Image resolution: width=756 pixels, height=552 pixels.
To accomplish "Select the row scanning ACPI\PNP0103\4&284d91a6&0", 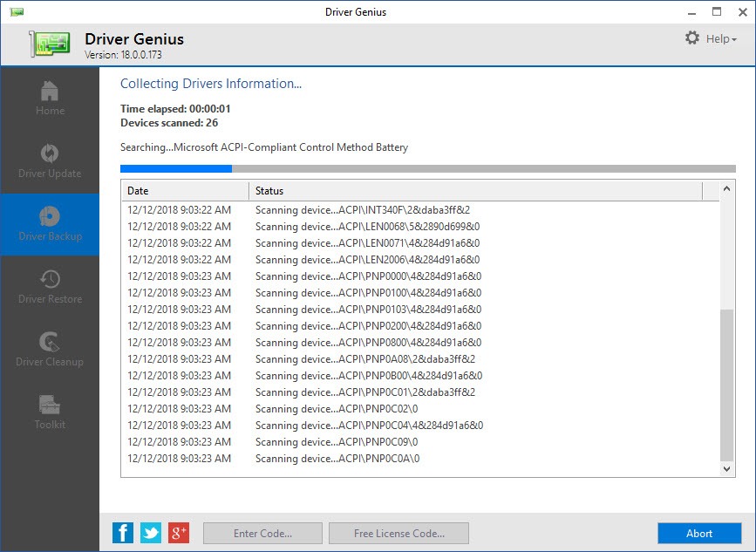I will tap(420, 309).
